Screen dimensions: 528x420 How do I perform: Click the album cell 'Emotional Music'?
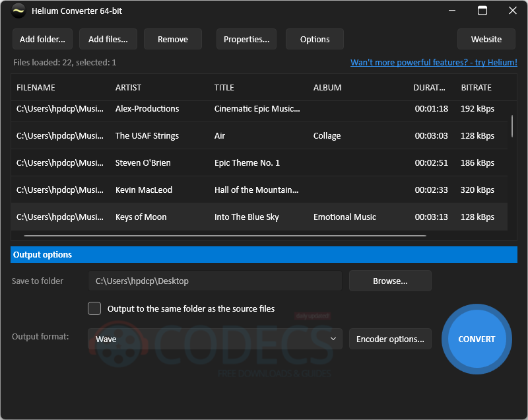(345, 217)
